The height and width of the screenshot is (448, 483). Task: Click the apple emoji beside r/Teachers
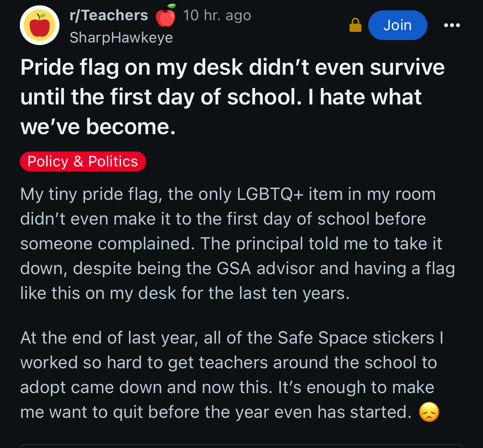pyautogui.click(x=165, y=16)
